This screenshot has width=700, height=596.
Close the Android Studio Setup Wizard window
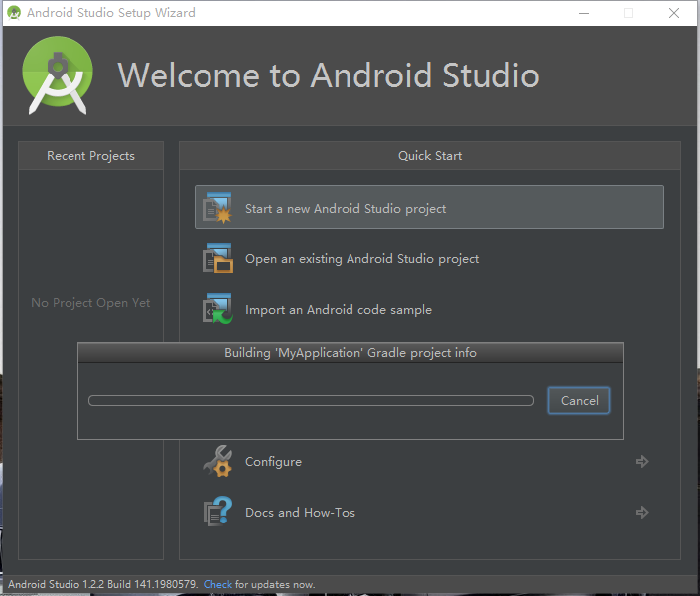[x=674, y=13]
